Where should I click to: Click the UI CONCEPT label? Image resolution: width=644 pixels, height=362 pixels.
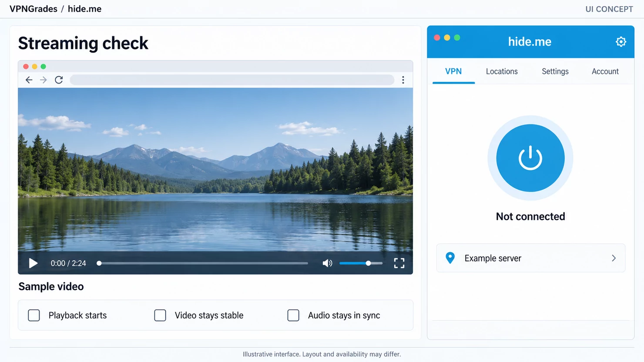pyautogui.click(x=609, y=9)
